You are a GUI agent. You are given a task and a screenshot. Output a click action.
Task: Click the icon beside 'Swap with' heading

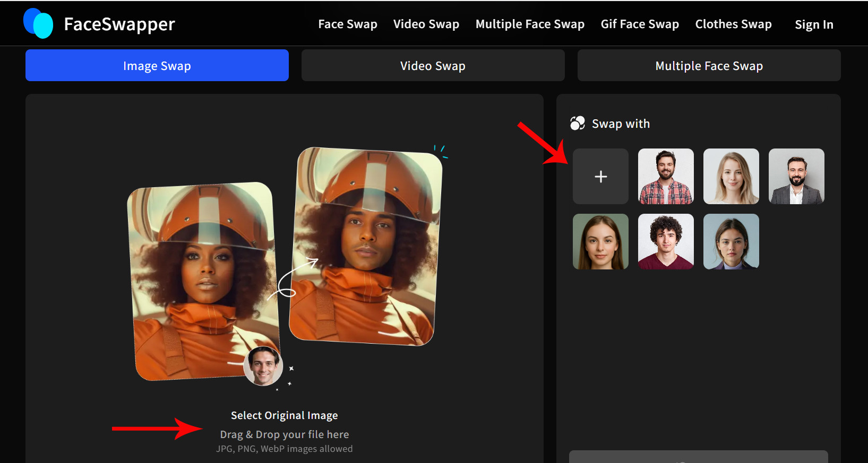(577, 124)
